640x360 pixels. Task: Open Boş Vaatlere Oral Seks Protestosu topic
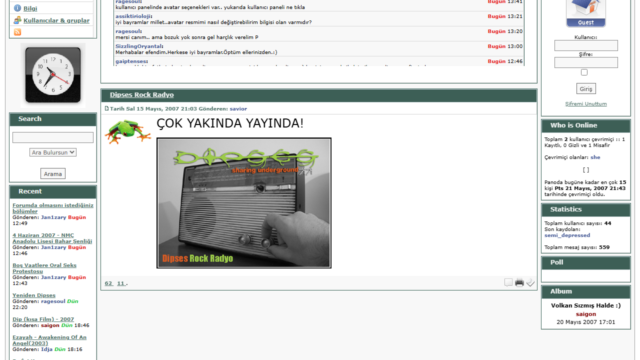[44, 268]
